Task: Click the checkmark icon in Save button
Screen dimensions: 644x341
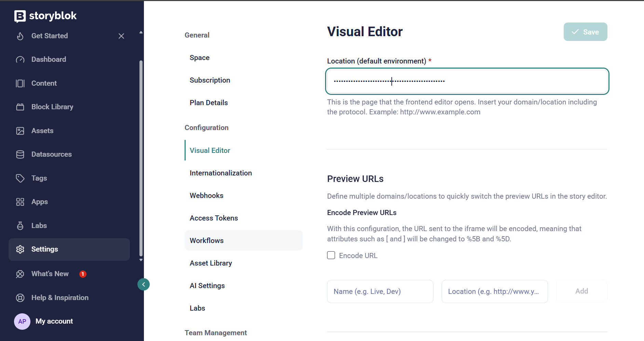Action: 575,32
